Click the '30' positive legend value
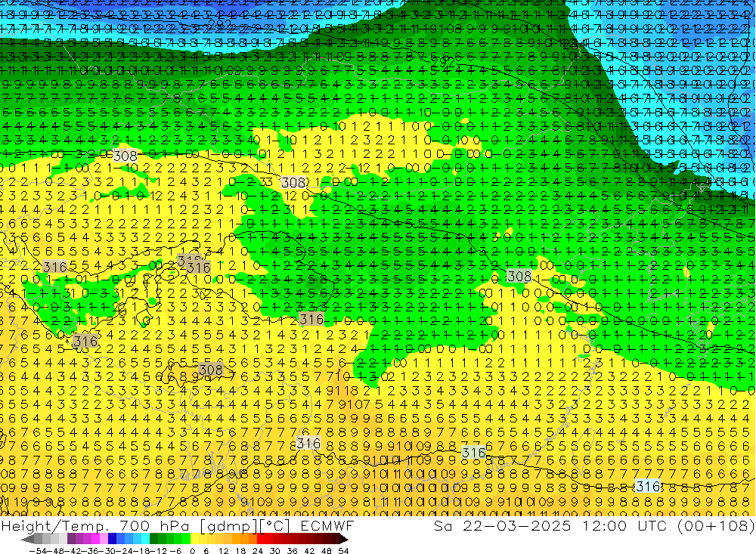The width and height of the screenshot is (756, 554). coord(275,551)
